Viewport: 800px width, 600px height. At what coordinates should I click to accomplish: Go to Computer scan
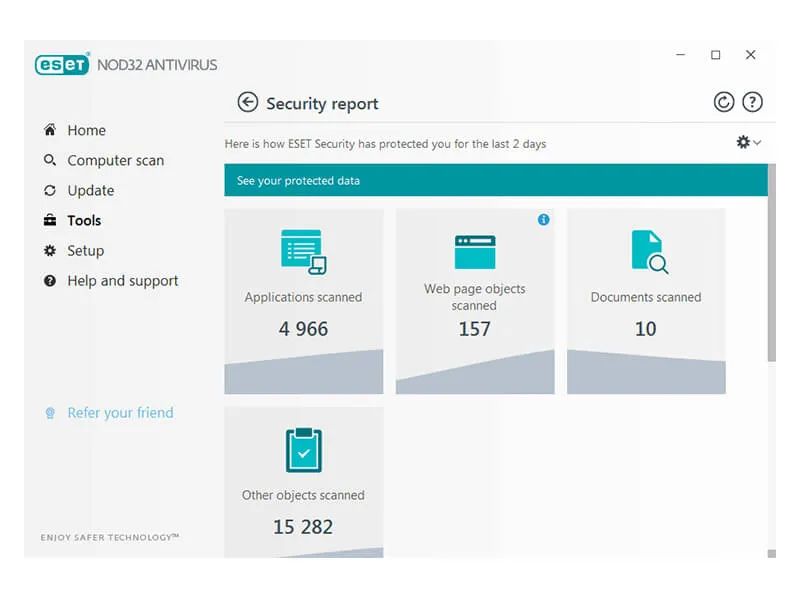point(116,160)
